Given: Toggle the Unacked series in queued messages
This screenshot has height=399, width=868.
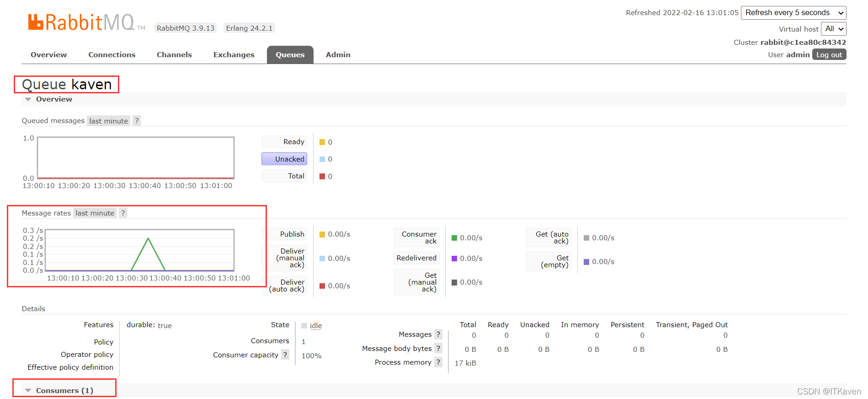Looking at the screenshot, I should click(x=284, y=159).
